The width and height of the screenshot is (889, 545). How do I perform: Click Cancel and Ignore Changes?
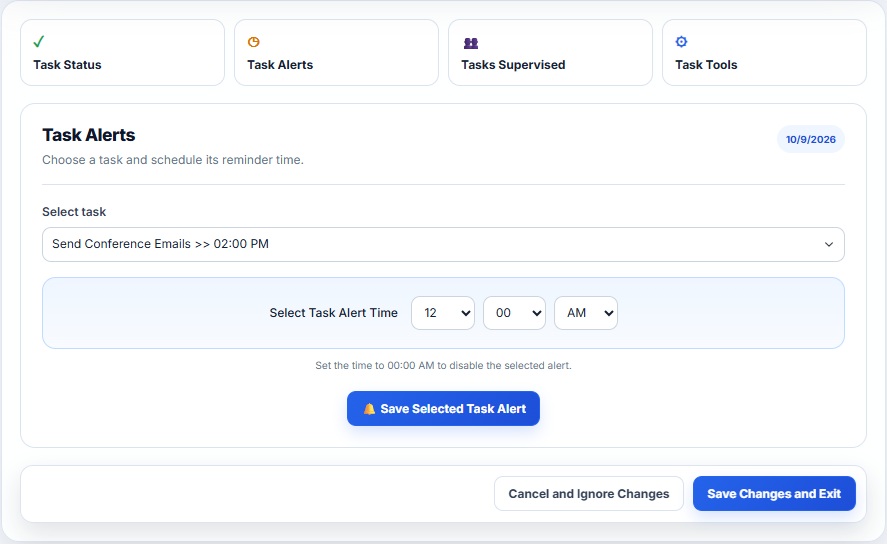[589, 494]
